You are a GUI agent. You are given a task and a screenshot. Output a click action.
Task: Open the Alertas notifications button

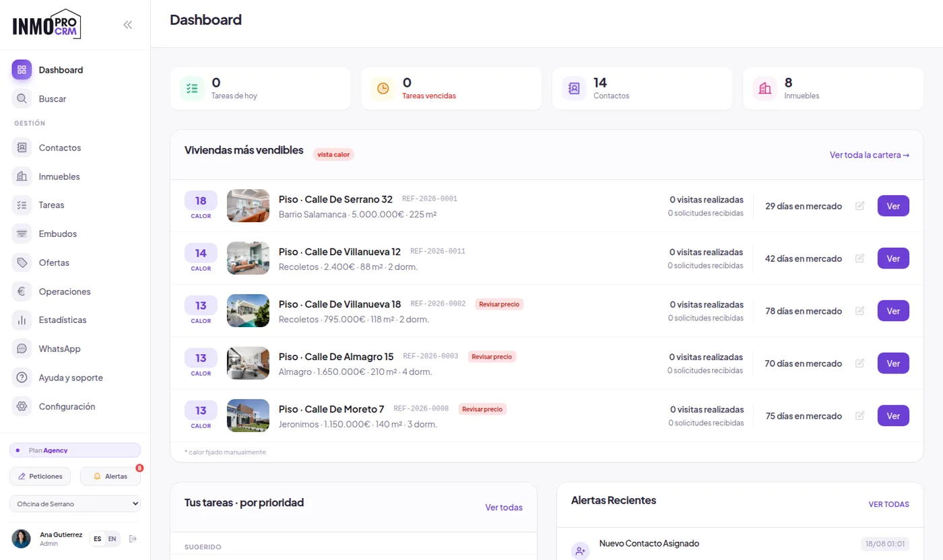pyautogui.click(x=110, y=477)
